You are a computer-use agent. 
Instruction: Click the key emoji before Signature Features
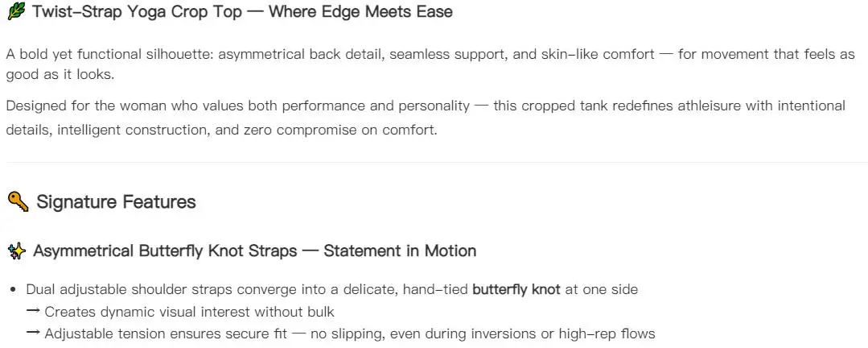coord(18,201)
